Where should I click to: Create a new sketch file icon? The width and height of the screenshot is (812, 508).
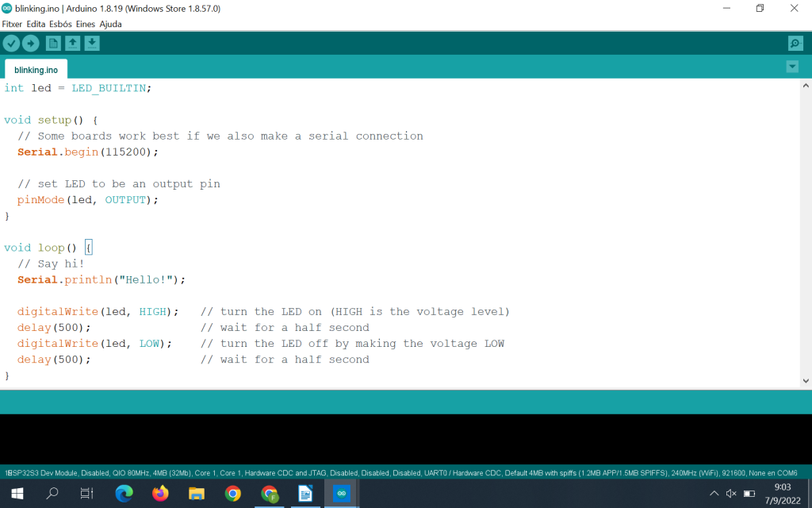pos(53,44)
